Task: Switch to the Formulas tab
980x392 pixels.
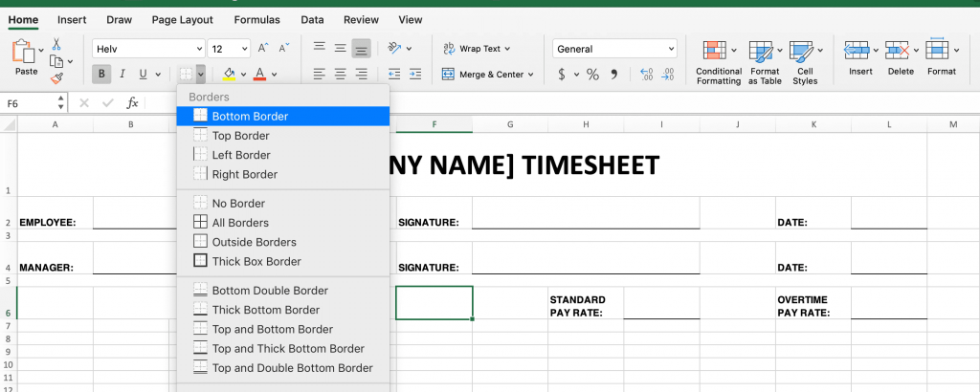Action: tap(256, 20)
